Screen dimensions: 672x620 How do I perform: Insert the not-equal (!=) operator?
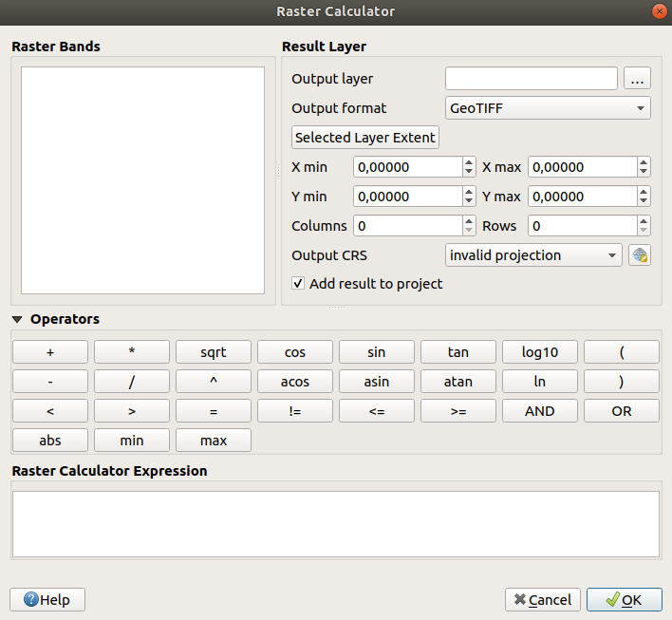295,411
